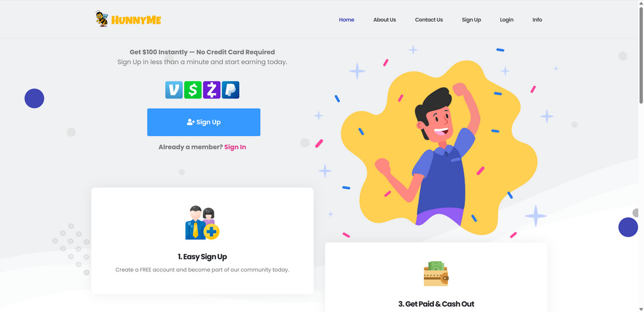Click the scrollbar down arrow
Viewport: 644px width, 312px height.
pyautogui.click(x=641, y=309)
